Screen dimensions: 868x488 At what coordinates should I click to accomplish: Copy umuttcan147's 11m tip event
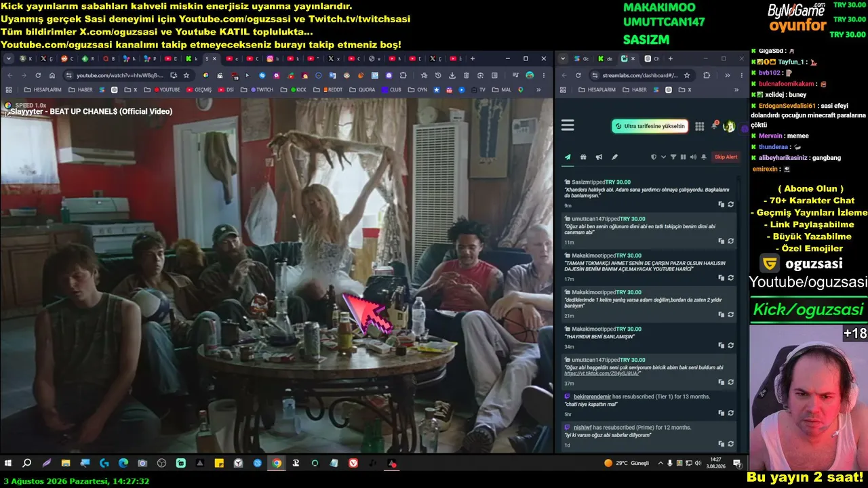(x=721, y=241)
